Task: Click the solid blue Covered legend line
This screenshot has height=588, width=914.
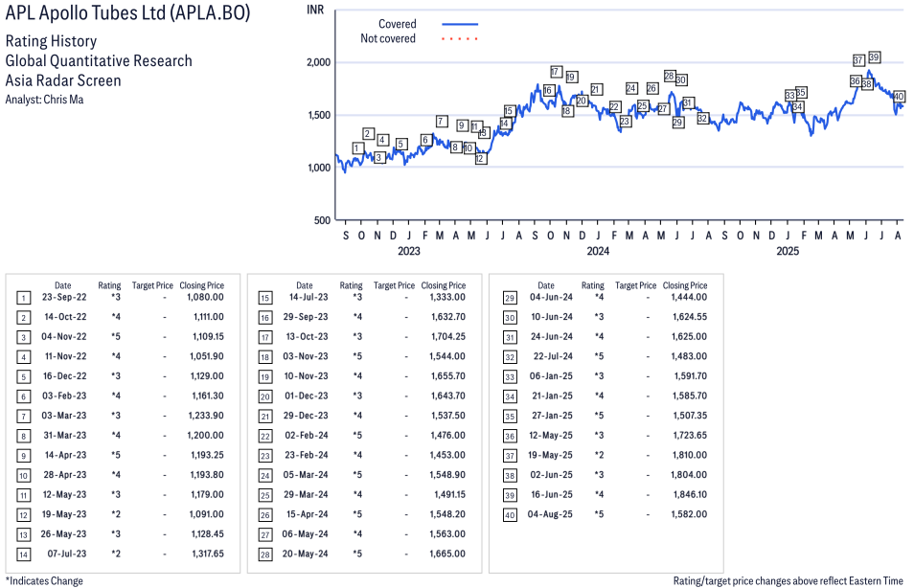Action: pos(460,25)
